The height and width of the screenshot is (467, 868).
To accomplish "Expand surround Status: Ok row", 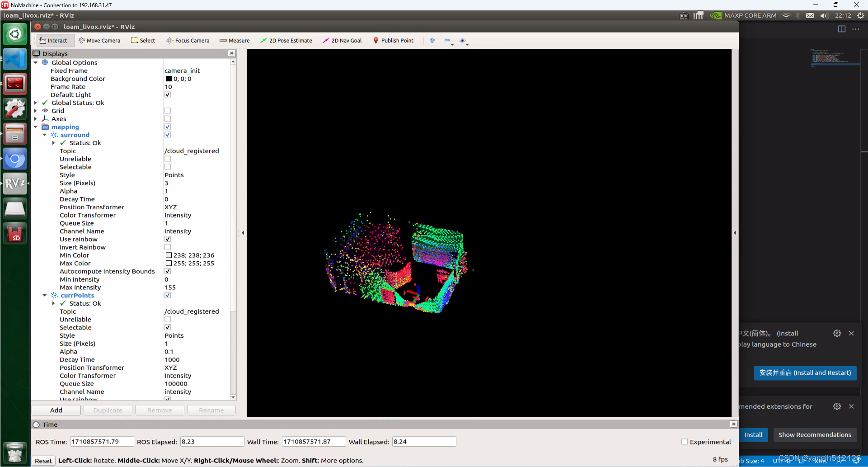I will (54, 143).
